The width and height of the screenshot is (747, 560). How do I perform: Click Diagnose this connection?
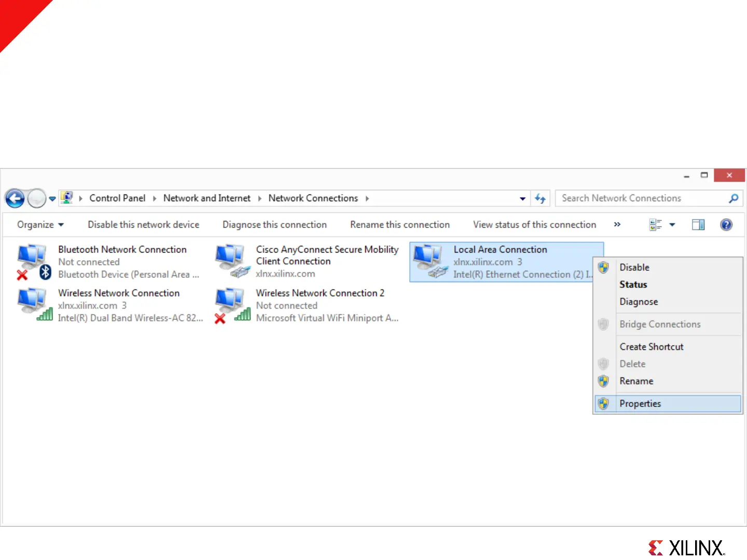(274, 225)
